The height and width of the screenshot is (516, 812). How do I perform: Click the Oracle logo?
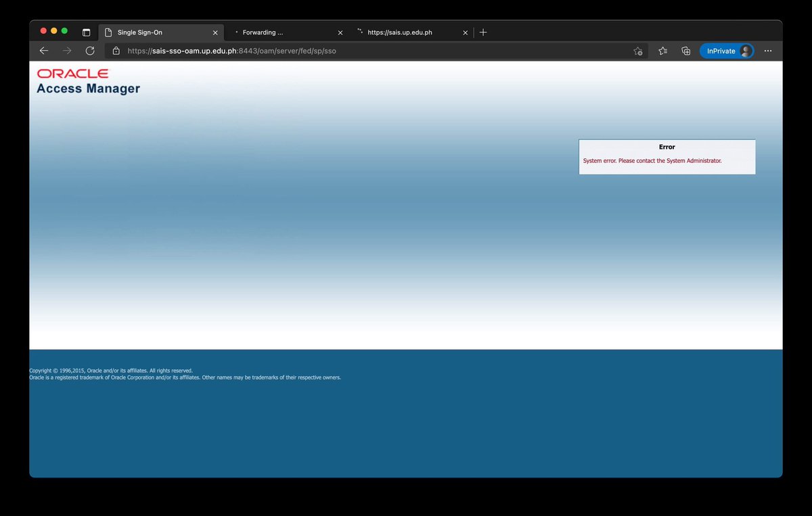tap(73, 73)
